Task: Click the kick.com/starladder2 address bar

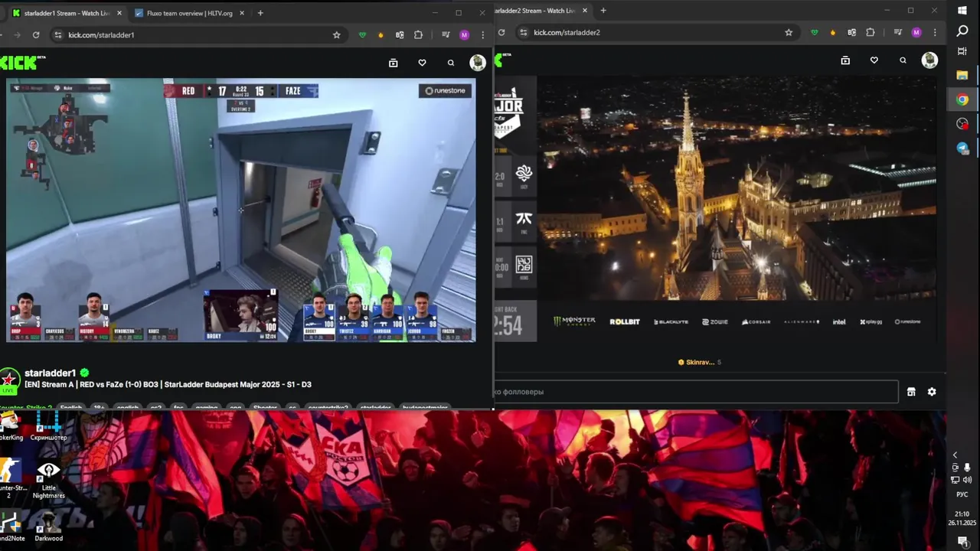Action: pyautogui.click(x=657, y=32)
